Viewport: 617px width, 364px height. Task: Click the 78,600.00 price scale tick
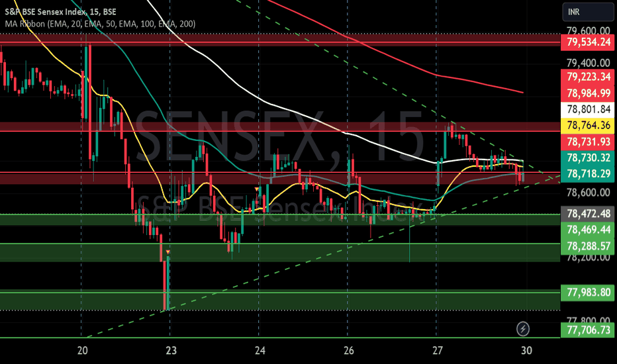[588, 193]
